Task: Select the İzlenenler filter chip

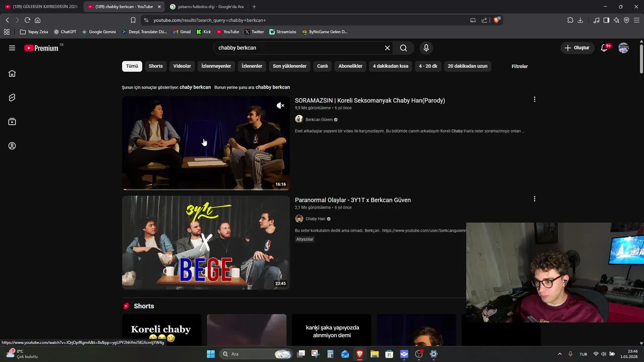Action: click(x=252, y=66)
